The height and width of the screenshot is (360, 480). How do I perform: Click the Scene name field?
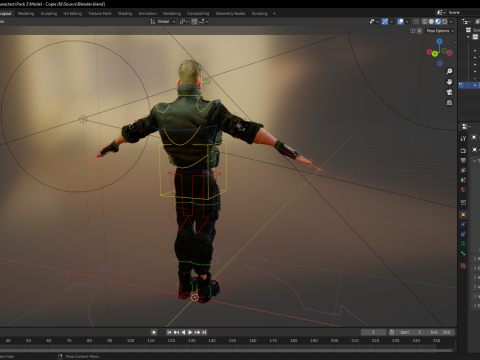click(x=463, y=12)
